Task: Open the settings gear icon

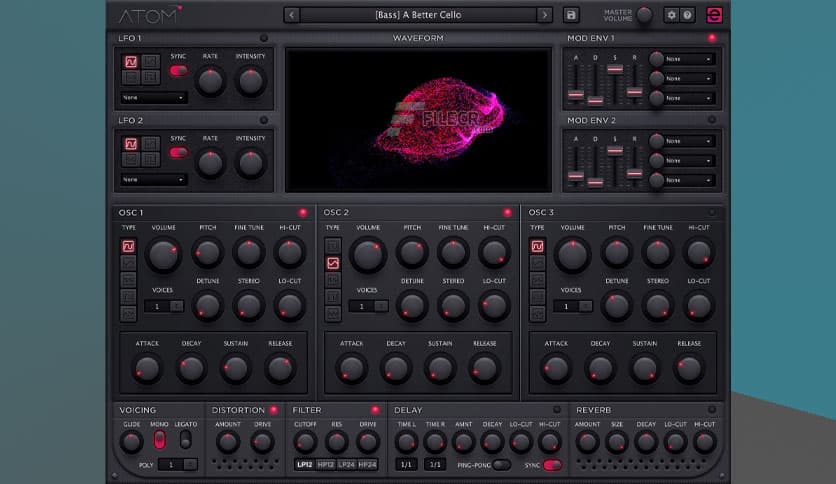Action: click(x=671, y=15)
